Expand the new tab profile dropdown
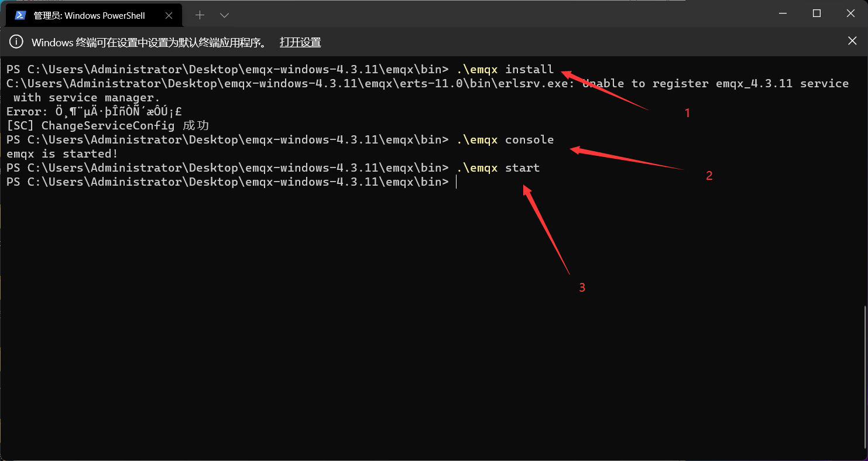 [224, 15]
